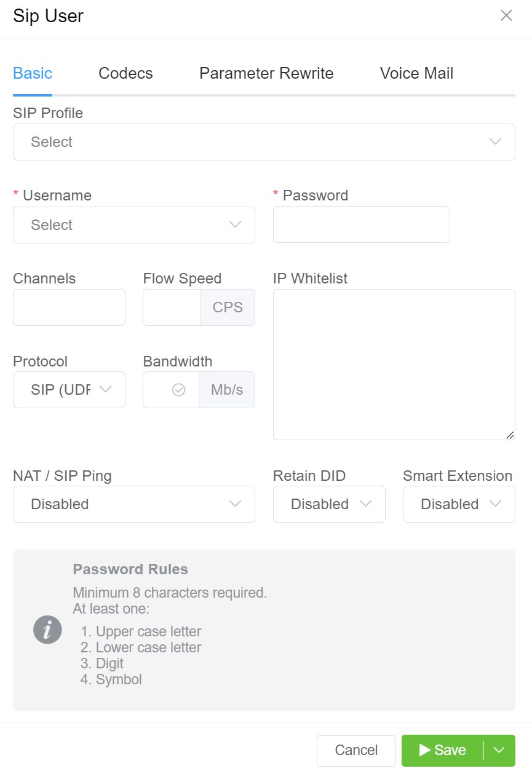The image size is (532, 771).
Task: Open the Smart Extension dropdown
Action: pos(459,504)
